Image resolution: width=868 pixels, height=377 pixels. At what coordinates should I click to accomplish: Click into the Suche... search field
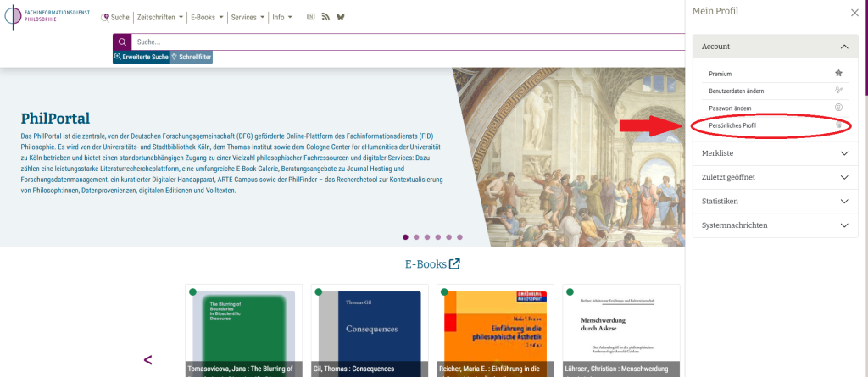click(408, 42)
